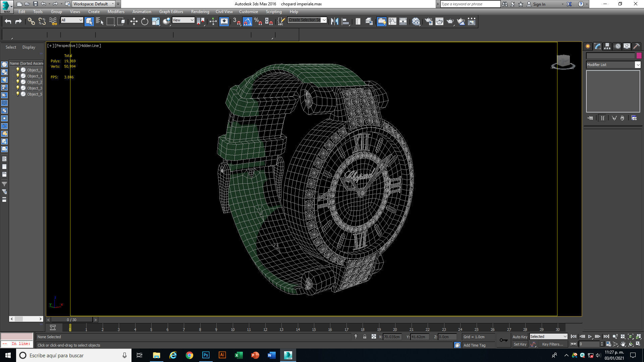Click the Auto Key button

pyautogui.click(x=520, y=337)
